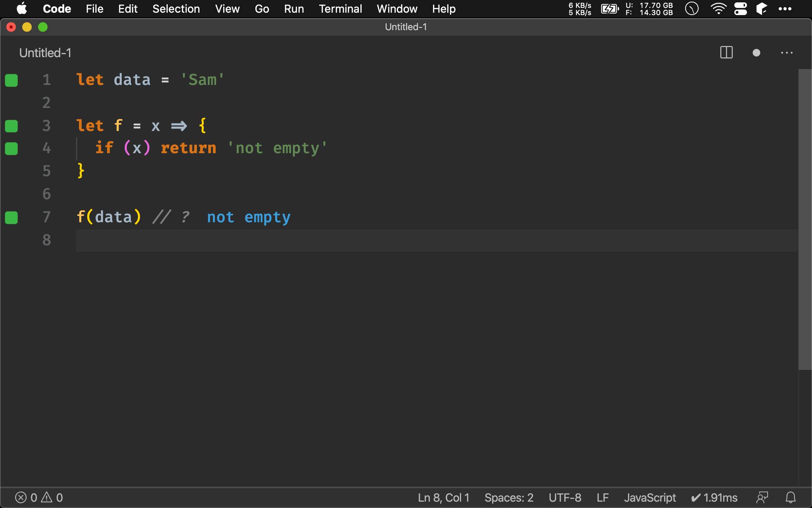Open Wi-Fi menu bar icon

[x=718, y=9]
